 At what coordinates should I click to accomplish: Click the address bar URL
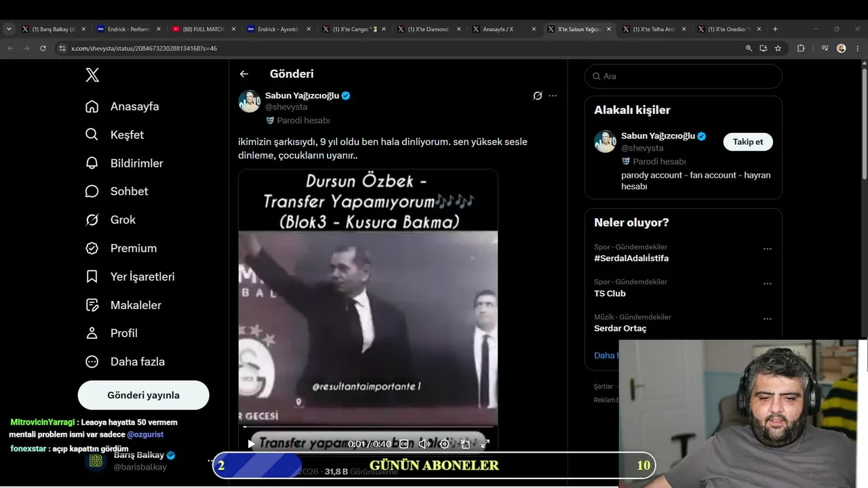144,49
